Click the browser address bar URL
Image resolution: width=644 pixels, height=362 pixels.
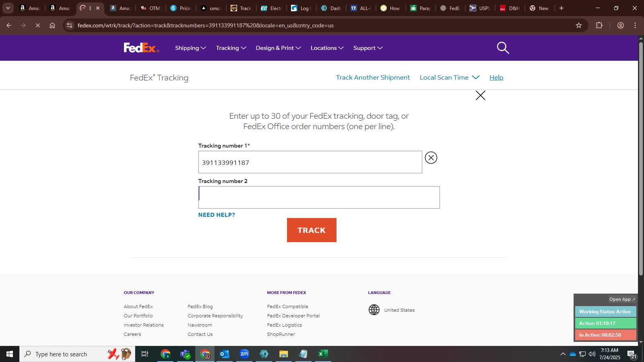coord(205,25)
